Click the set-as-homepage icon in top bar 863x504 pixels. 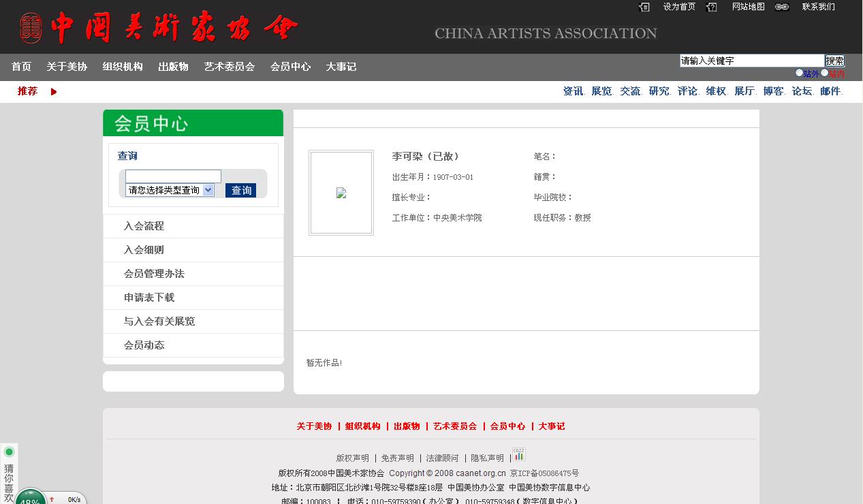644,7
